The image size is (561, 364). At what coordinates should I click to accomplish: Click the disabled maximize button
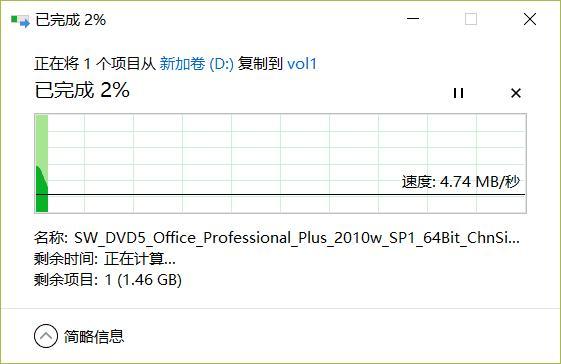pos(471,19)
